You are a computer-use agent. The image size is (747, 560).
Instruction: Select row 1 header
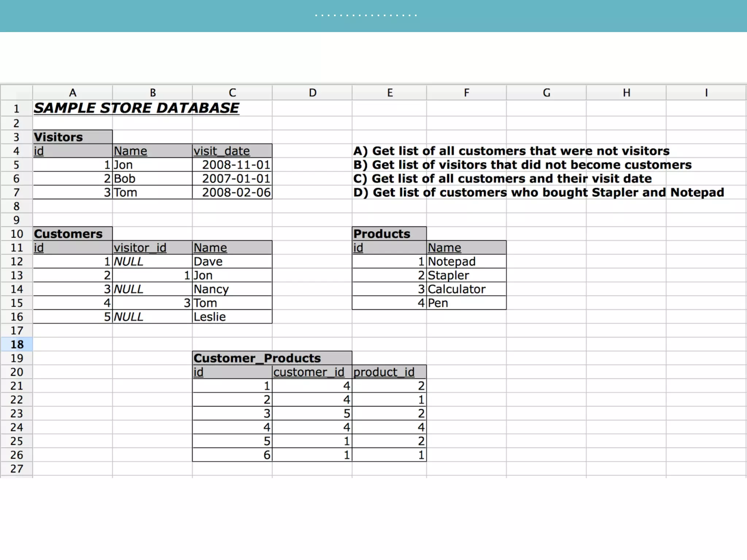16,108
